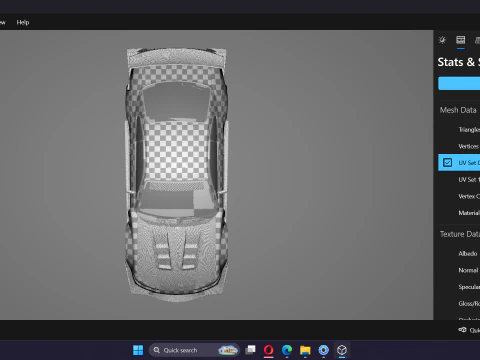
Task: Show the Normal texture channel
Action: (x=459, y=270)
